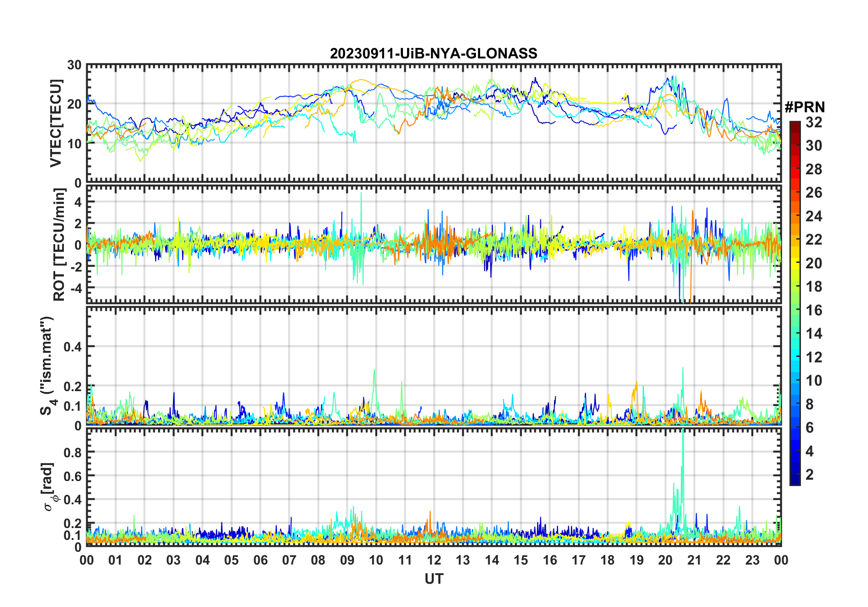Select S4 axis tick label 0.1
Image resolution: width=868 pixels, height=607 pixels.
(x=73, y=406)
